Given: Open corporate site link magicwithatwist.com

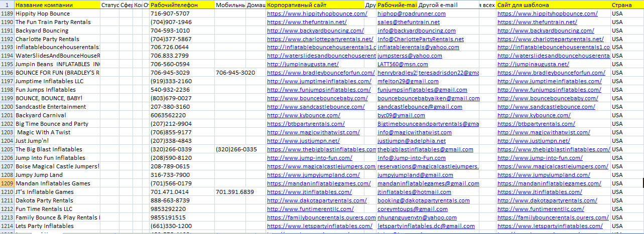Looking at the screenshot, I should [x=313, y=132].
